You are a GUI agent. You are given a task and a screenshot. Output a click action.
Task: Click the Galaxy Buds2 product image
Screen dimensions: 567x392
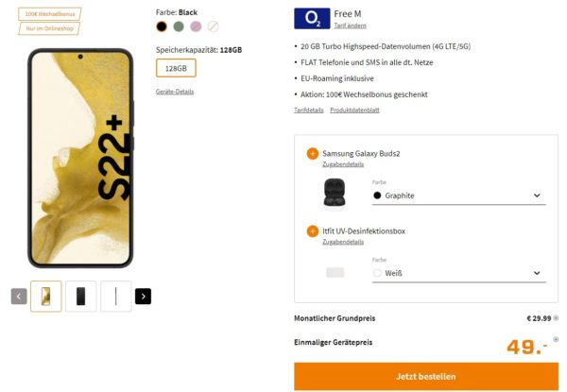click(x=335, y=193)
